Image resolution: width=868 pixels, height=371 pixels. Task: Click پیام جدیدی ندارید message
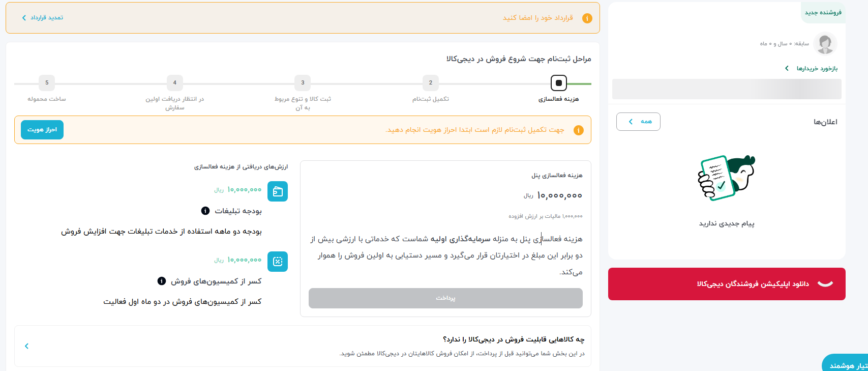727,224
